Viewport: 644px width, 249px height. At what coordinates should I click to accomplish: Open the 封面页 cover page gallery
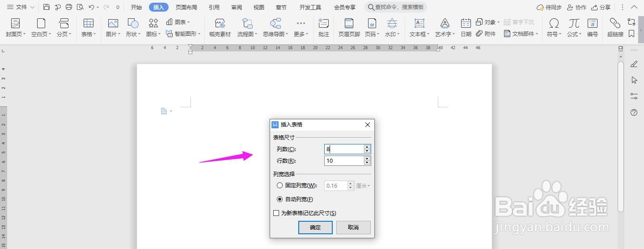click(x=16, y=27)
